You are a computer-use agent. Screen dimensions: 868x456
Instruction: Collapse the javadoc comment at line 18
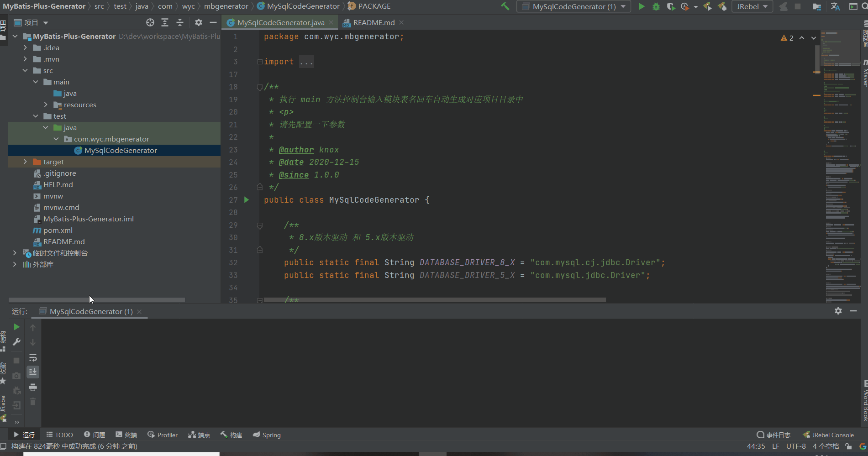coord(260,87)
